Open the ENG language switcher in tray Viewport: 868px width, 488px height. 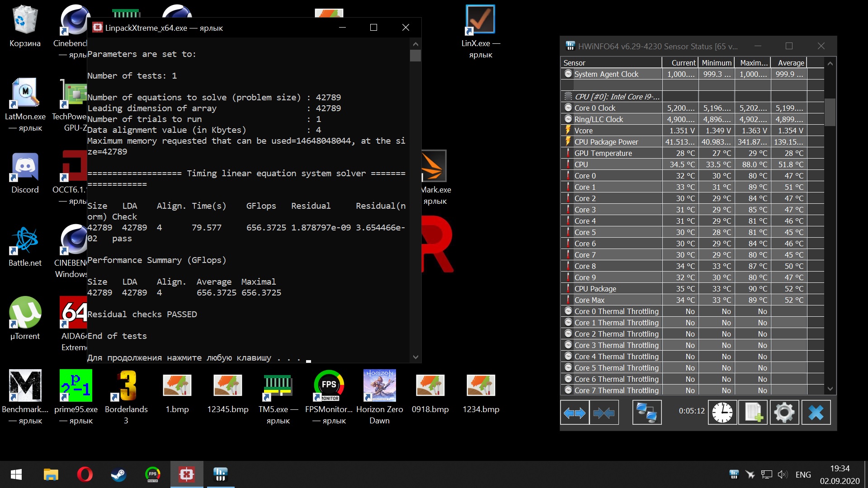(x=803, y=474)
